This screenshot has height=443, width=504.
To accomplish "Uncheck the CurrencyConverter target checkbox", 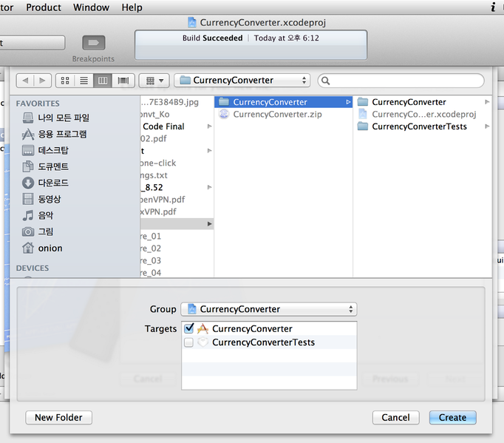I will [x=189, y=328].
